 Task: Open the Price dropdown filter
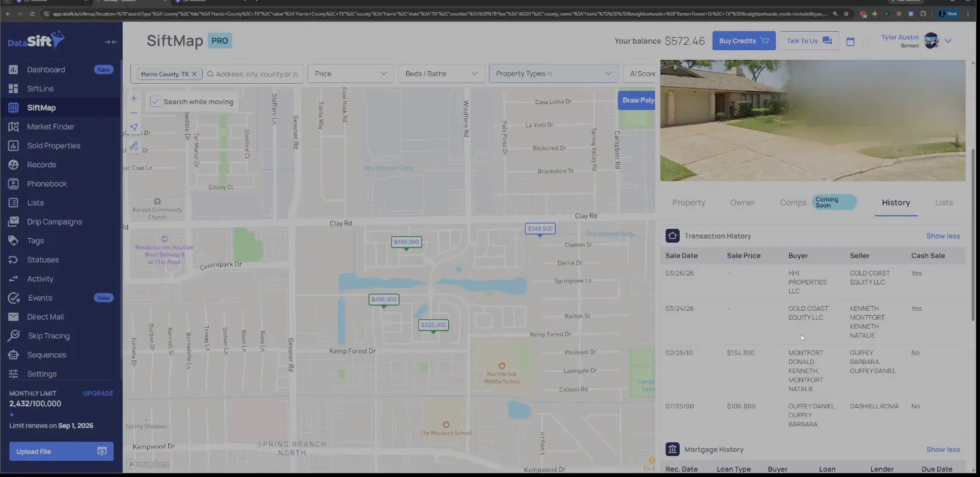[351, 74]
